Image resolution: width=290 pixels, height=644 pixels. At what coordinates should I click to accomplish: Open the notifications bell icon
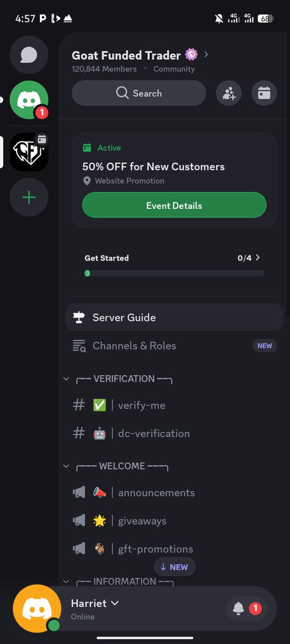(238, 609)
